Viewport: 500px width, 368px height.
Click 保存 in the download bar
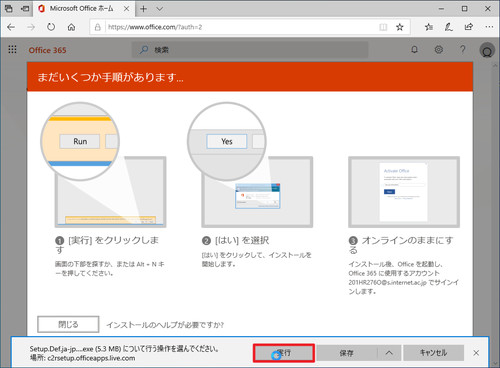coord(347,353)
